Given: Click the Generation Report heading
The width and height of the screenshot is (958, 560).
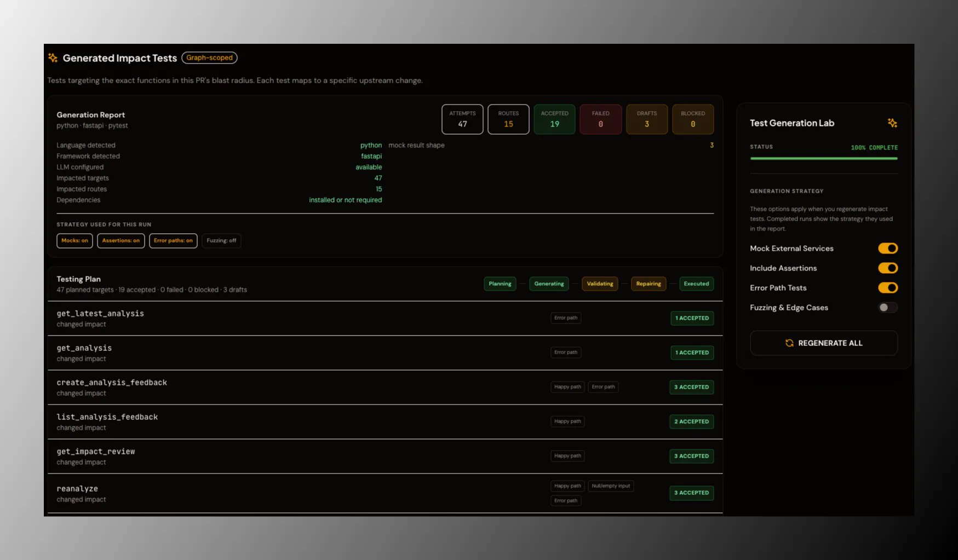Looking at the screenshot, I should pyautogui.click(x=91, y=115).
